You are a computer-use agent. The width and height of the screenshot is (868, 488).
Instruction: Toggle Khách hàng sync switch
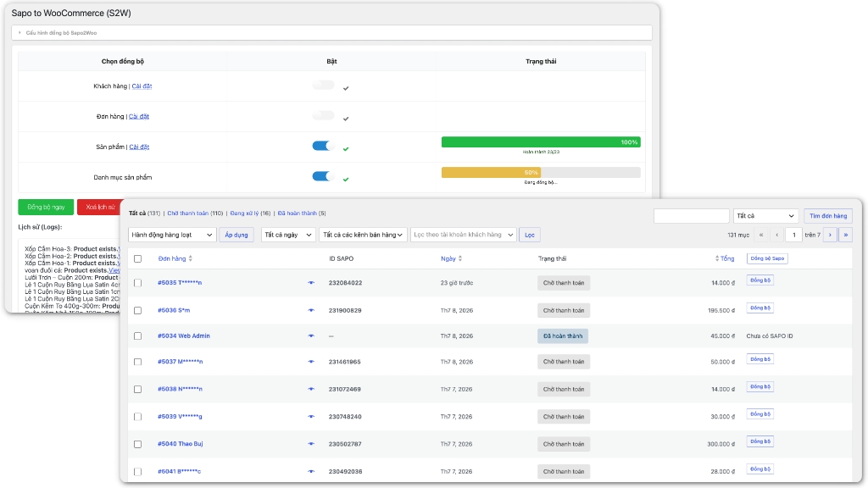point(324,86)
